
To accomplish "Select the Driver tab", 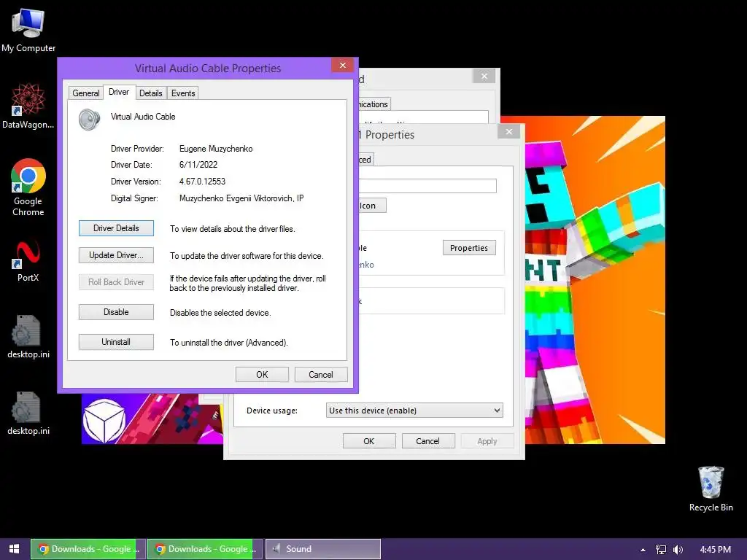I will [x=119, y=92].
